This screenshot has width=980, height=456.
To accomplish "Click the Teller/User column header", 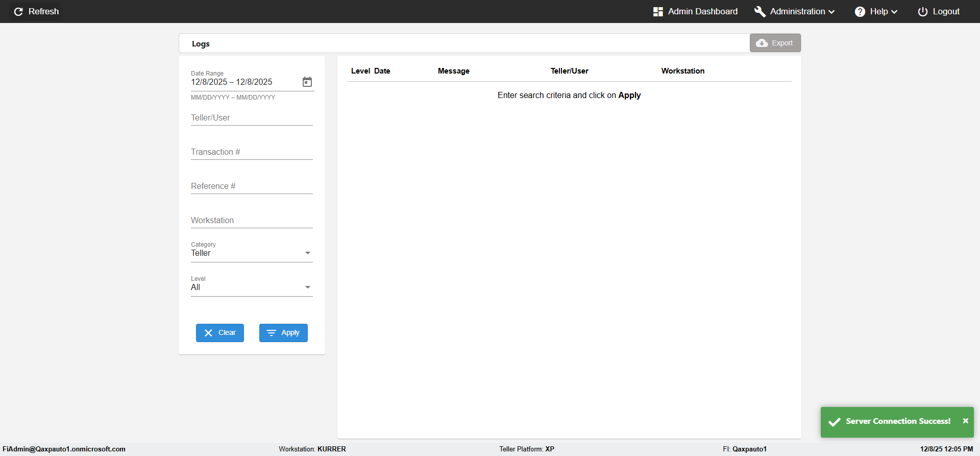I will pos(570,71).
